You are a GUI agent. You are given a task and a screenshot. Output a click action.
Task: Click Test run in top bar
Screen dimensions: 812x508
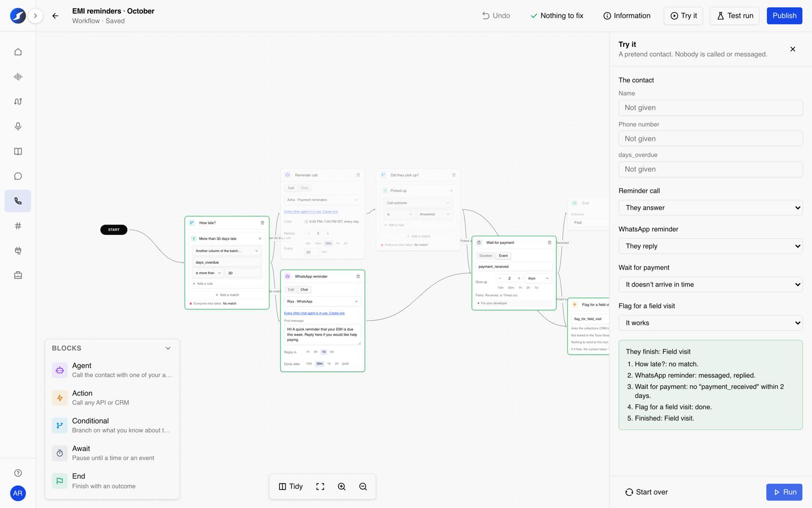(735, 16)
